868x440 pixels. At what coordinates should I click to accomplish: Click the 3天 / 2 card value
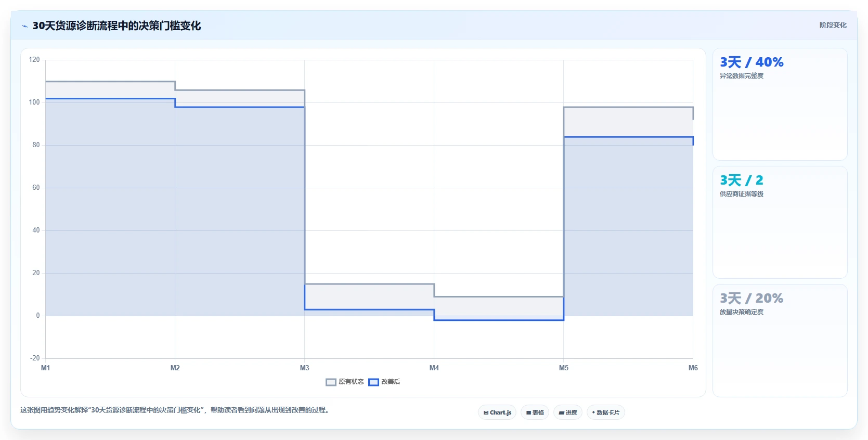(x=742, y=180)
